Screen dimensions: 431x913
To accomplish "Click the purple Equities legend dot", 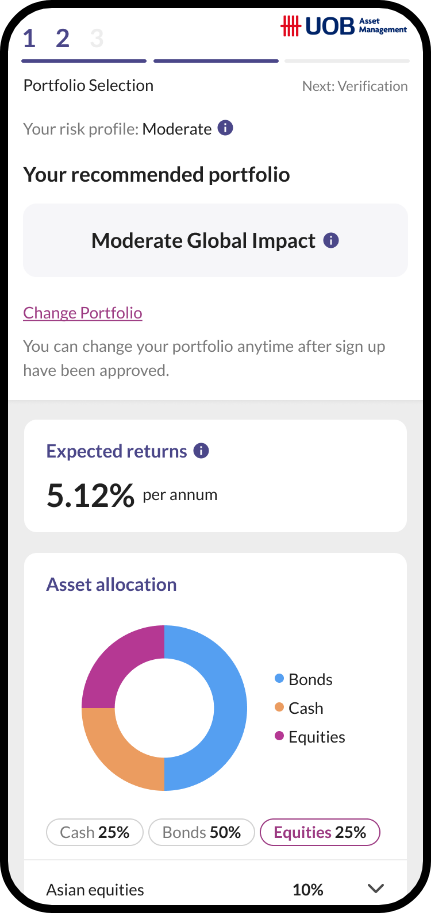I will point(279,737).
